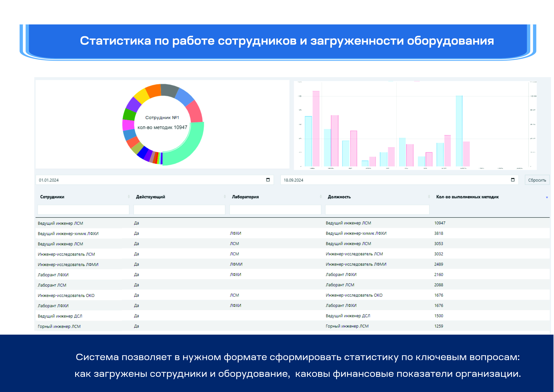554x392 pixels.
Task: Click the filter field under Должность
Action: (377, 210)
